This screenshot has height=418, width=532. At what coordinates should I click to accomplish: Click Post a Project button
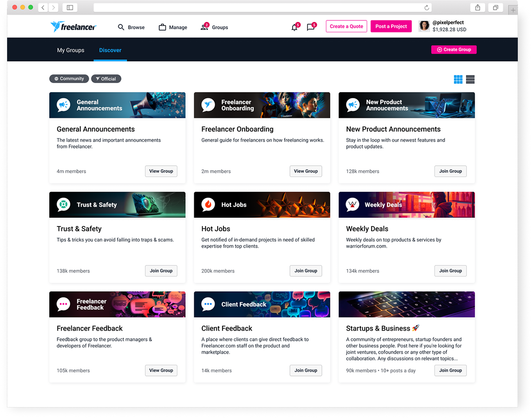pos(391,26)
